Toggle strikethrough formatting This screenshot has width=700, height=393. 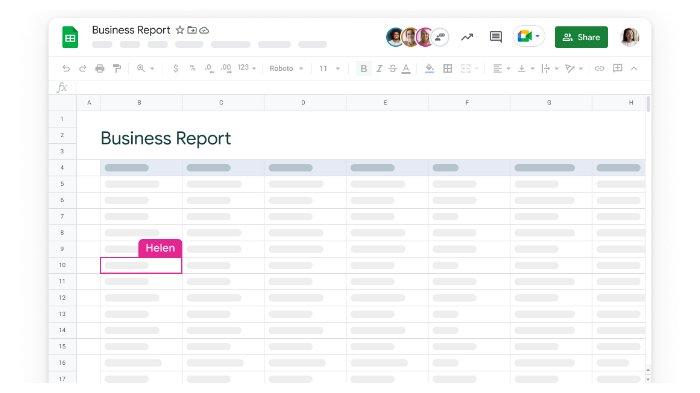click(x=392, y=68)
